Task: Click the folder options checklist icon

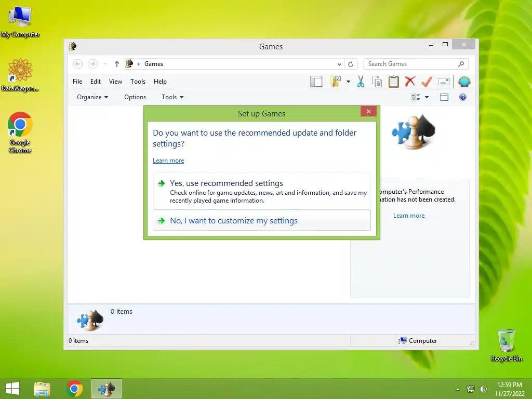Action: point(336,82)
